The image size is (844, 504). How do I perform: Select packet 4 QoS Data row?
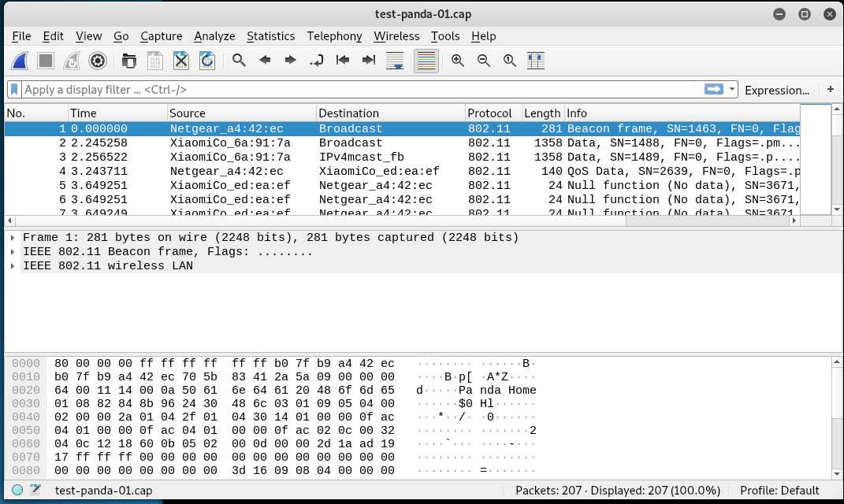402,171
